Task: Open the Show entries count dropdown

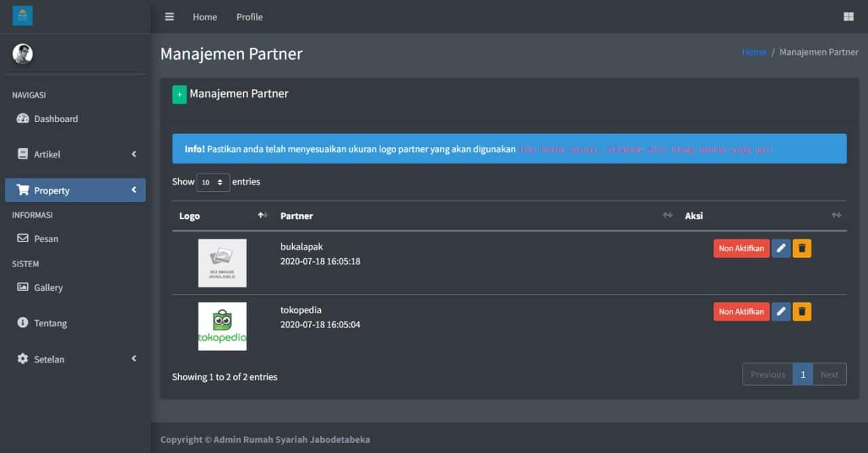Action: pyautogui.click(x=213, y=182)
